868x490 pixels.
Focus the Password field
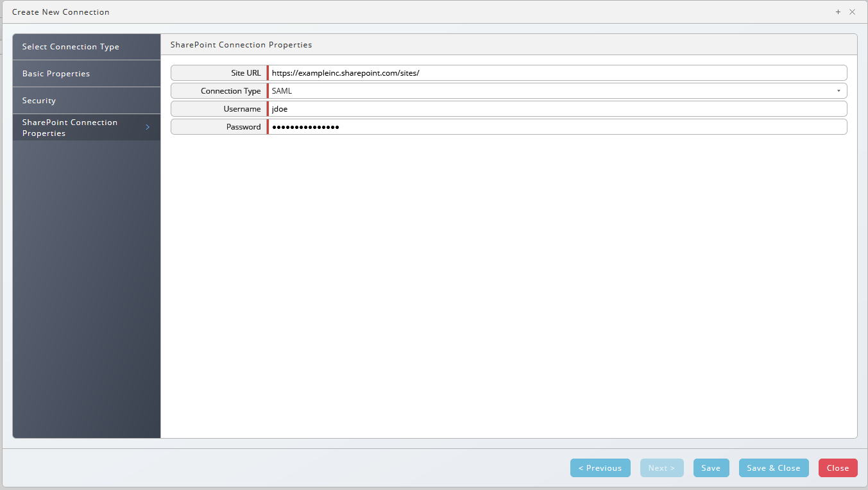[557, 127]
